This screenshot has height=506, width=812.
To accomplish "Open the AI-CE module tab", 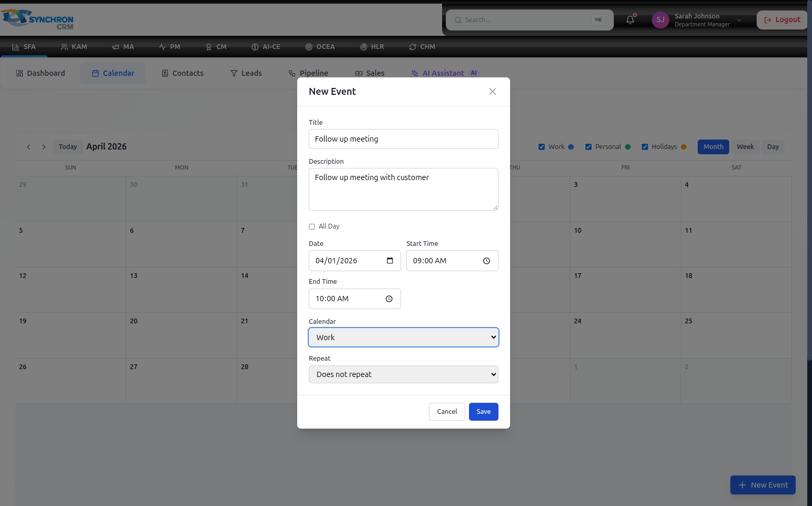I will click(266, 47).
